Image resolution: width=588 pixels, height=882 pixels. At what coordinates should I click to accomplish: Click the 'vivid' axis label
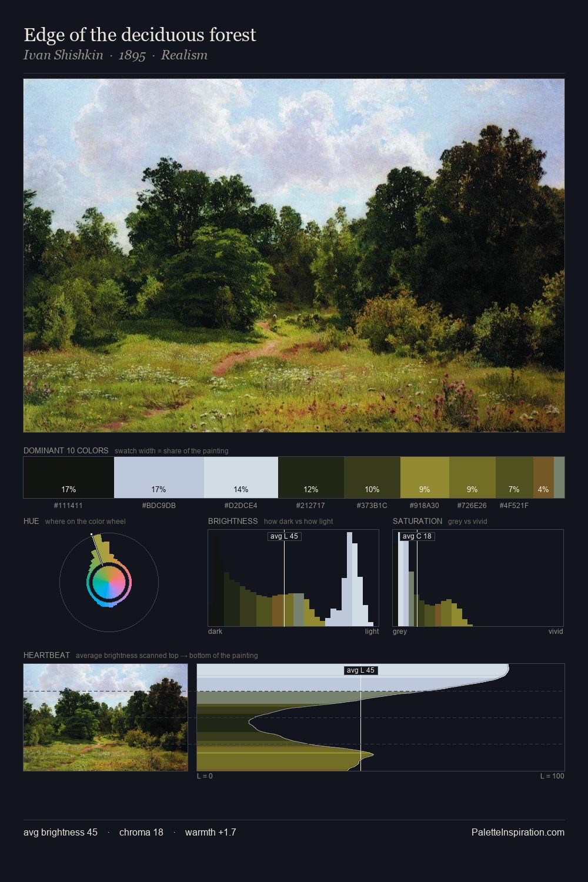(x=556, y=632)
